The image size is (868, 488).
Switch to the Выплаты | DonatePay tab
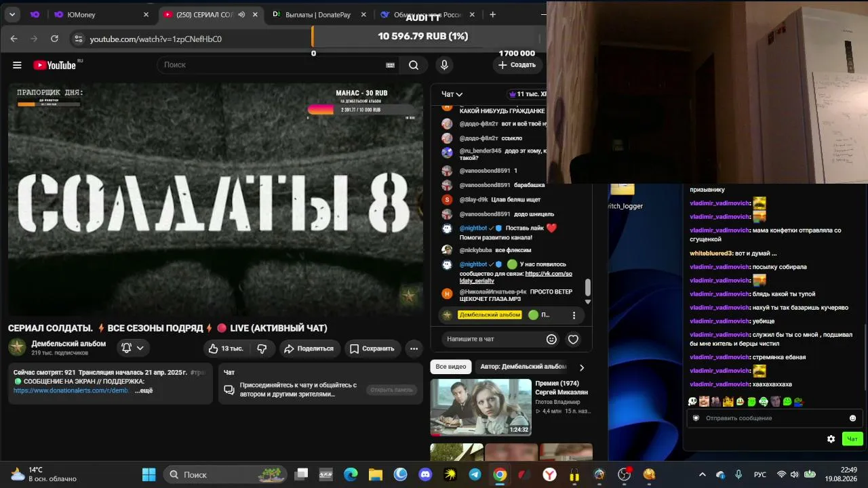[317, 14]
